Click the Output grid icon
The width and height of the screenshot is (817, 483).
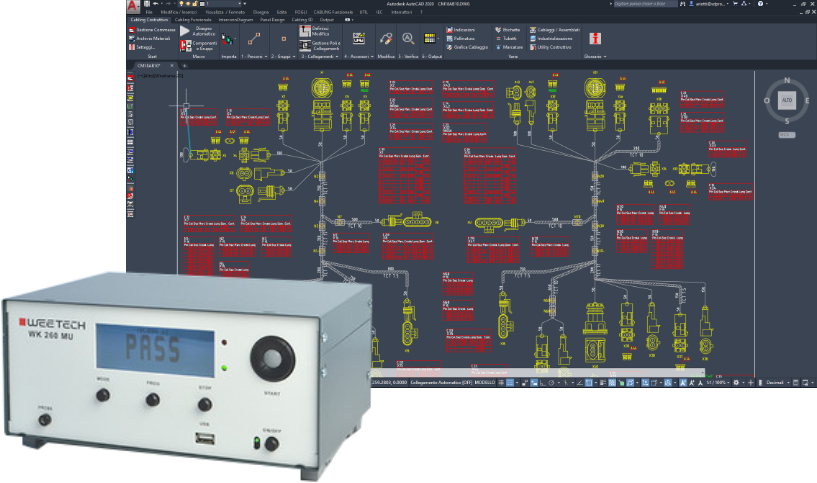coord(430,38)
